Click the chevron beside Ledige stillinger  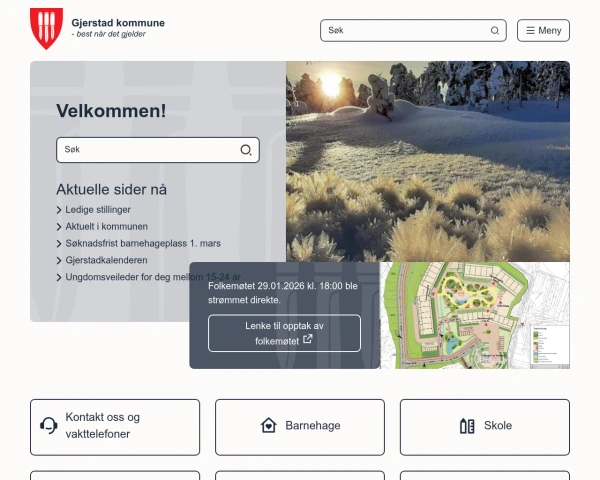click(60, 210)
